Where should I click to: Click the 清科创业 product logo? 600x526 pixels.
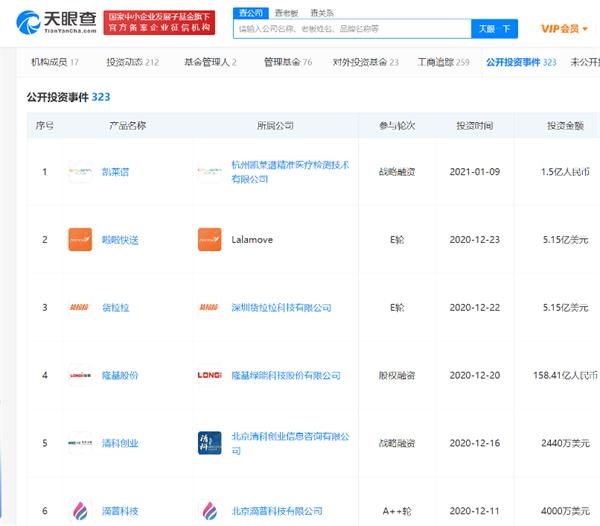click(x=80, y=443)
